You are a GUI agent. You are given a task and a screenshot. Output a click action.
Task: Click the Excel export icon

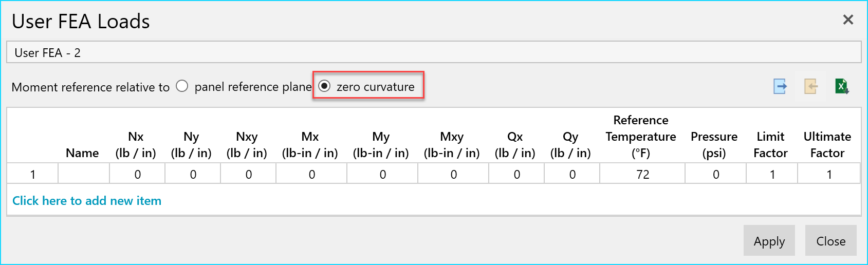(x=842, y=86)
